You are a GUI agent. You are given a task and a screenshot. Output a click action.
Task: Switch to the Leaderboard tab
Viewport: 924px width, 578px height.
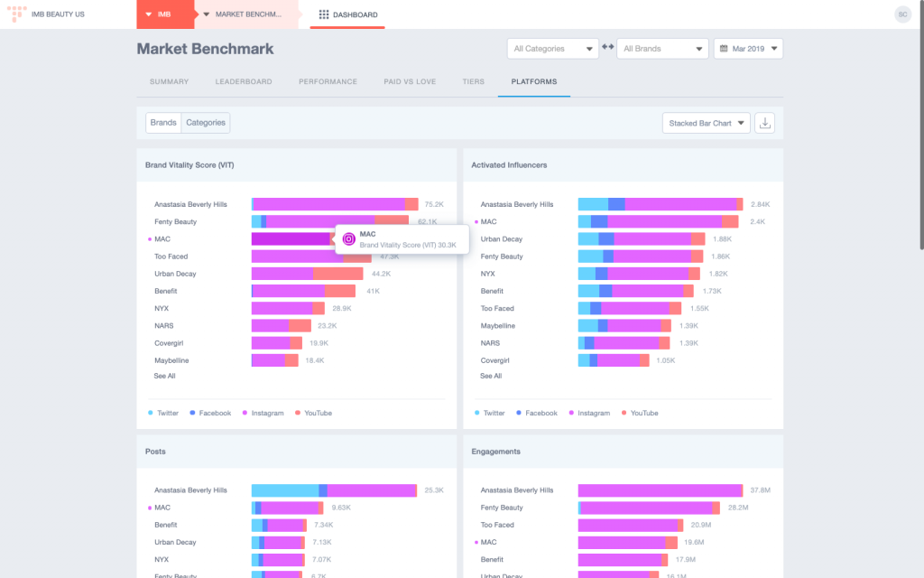(244, 81)
